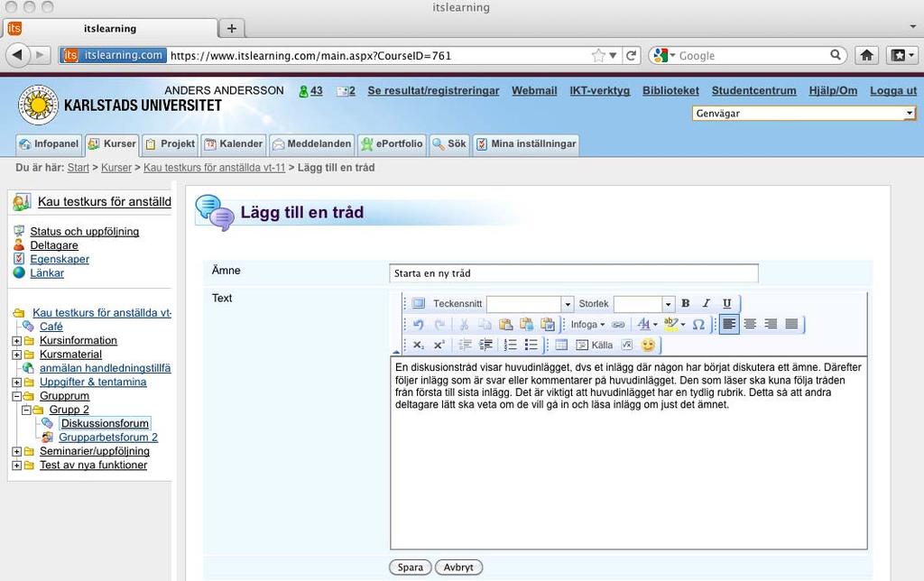Viewport: 924px width, 581px height.
Task: Open the Meddelanden tab
Action: [311, 144]
